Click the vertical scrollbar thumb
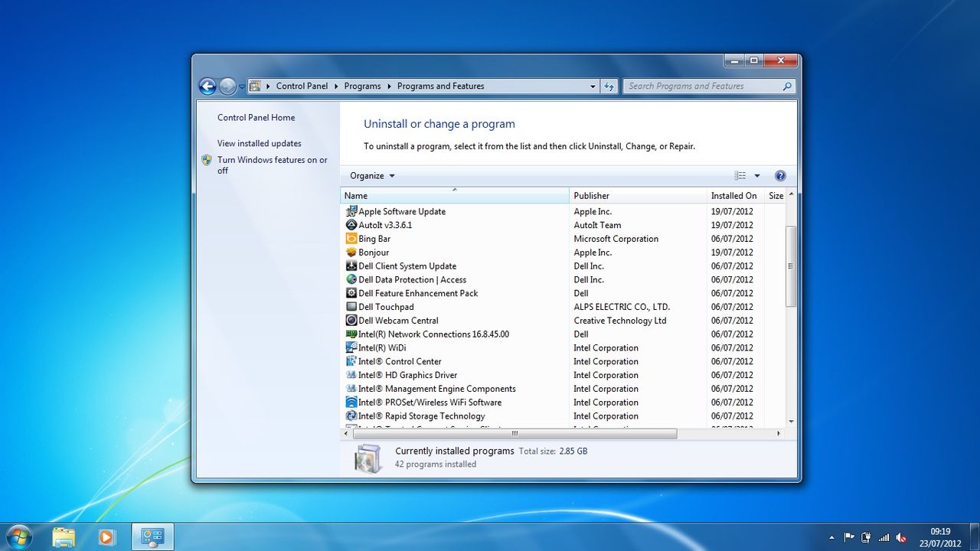This screenshot has width=980, height=551. (791, 266)
